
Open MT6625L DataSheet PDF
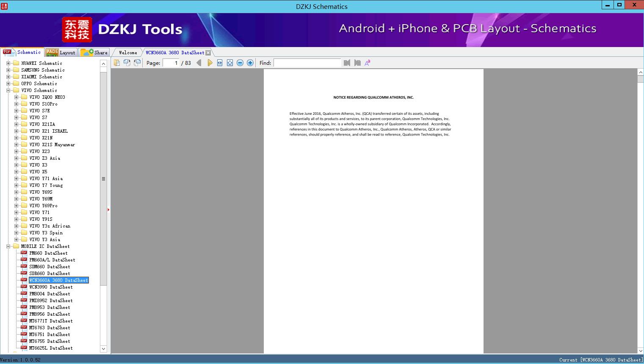51,348
